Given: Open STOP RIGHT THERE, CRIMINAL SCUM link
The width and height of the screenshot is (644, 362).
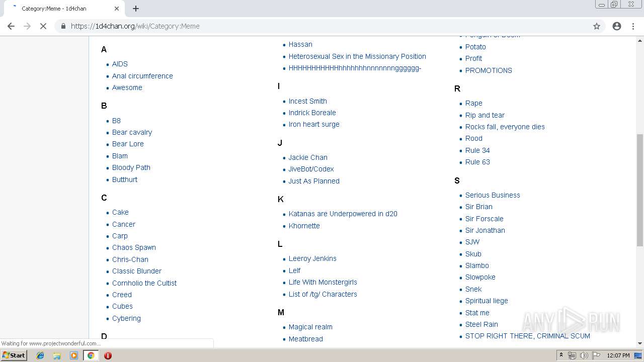Looking at the screenshot, I should coord(528,336).
